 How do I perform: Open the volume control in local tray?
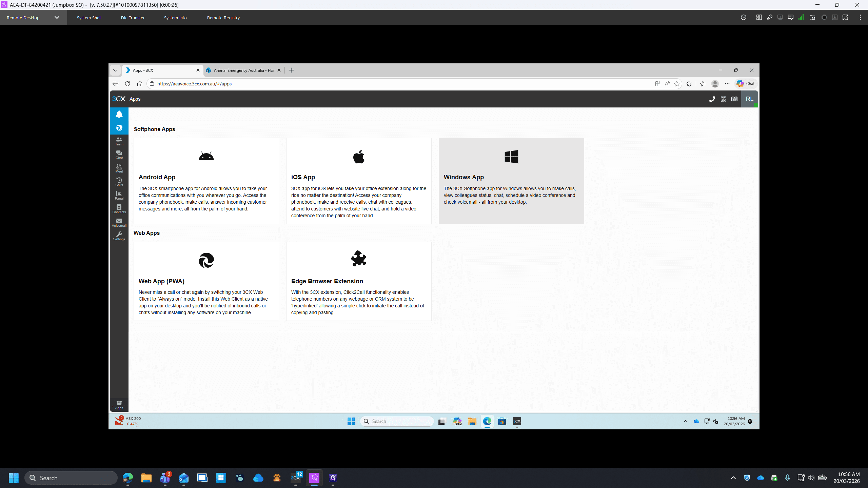pyautogui.click(x=811, y=478)
